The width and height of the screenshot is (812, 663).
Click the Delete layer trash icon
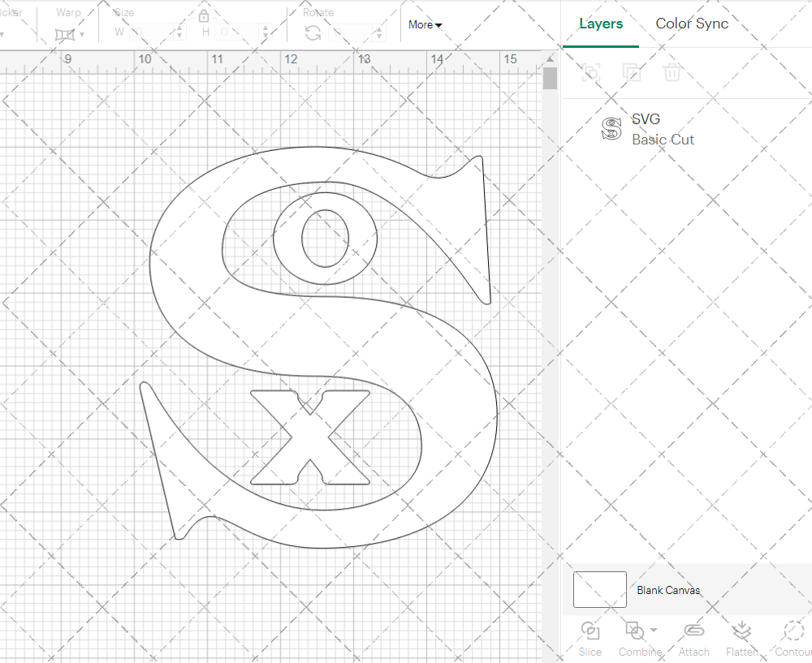(672, 72)
